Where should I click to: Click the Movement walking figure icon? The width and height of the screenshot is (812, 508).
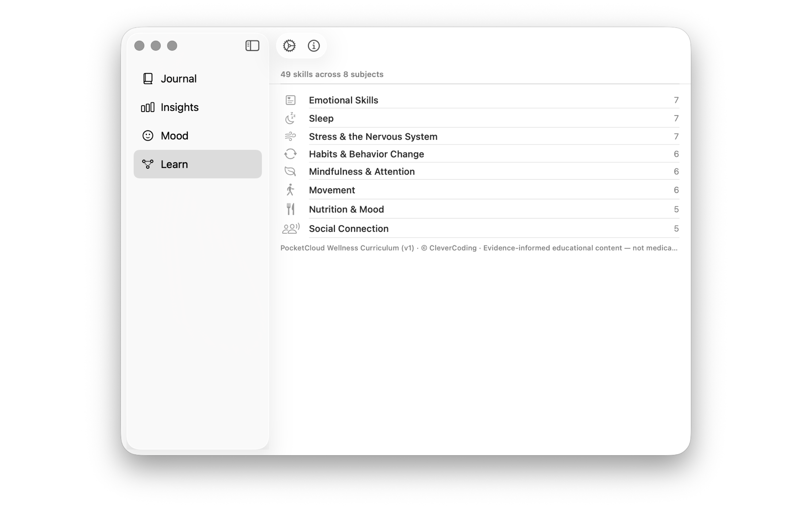pyautogui.click(x=291, y=190)
